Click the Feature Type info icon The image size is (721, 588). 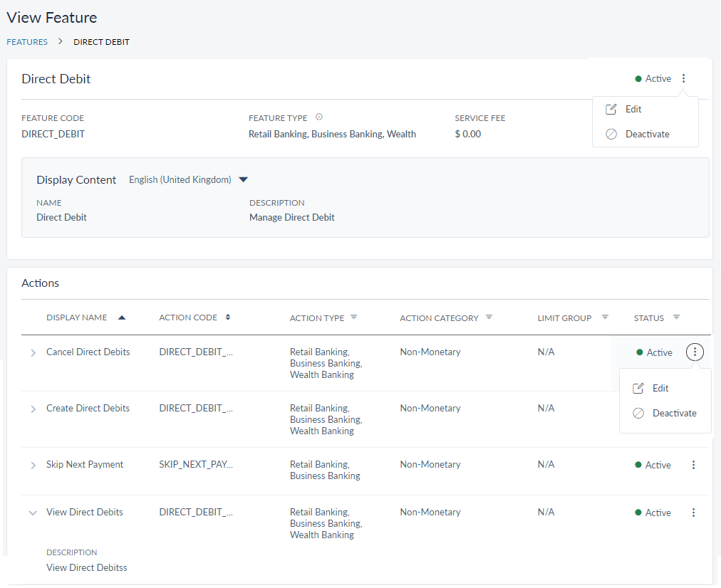pos(319,117)
